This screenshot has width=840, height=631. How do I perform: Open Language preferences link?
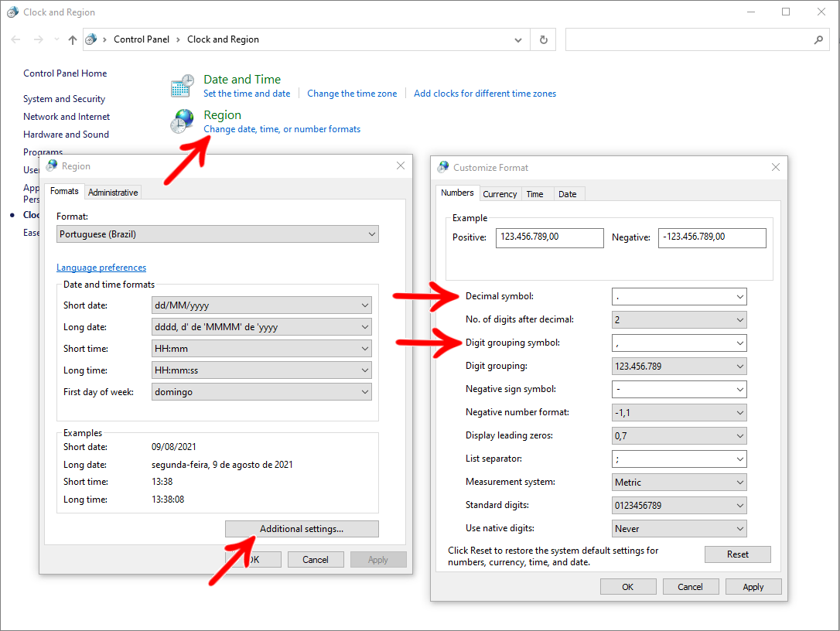(x=101, y=268)
